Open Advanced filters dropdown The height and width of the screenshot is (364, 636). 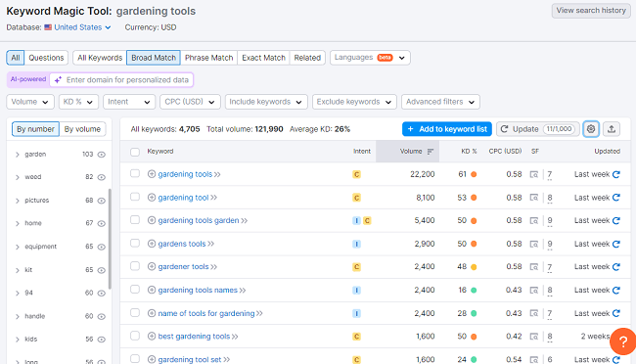[440, 102]
